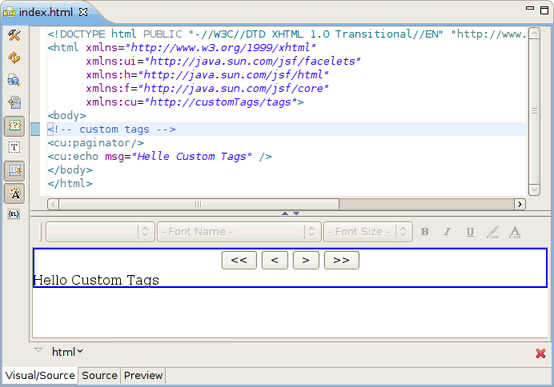Click the source vertical scrollbar thumb
The width and height of the screenshot is (554, 387).
[534, 111]
